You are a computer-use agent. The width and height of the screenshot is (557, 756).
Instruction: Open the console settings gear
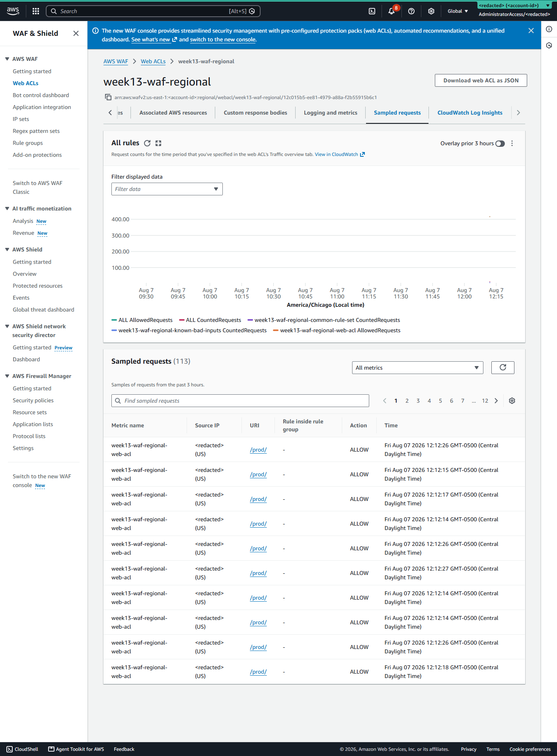coord(431,11)
